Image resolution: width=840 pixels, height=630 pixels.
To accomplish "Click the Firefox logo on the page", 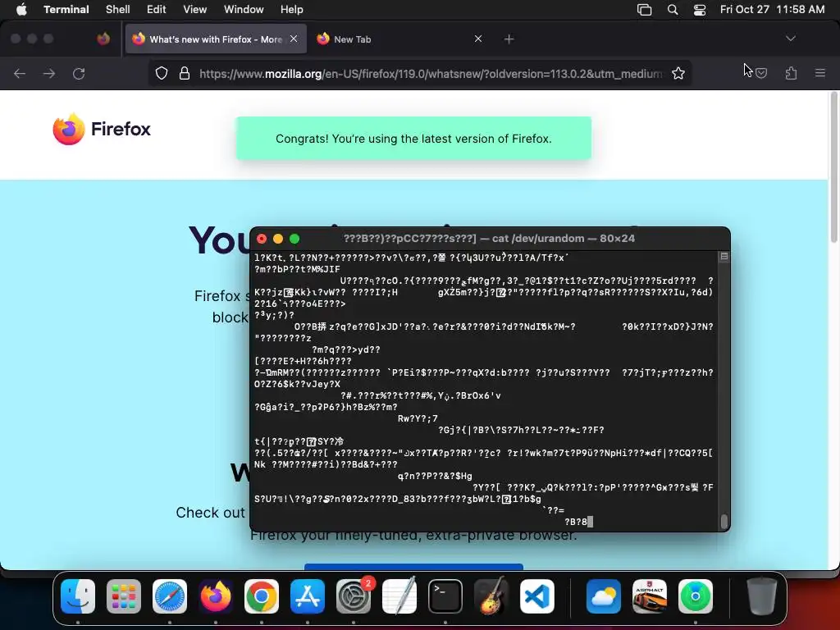I will [x=102, y=129].
